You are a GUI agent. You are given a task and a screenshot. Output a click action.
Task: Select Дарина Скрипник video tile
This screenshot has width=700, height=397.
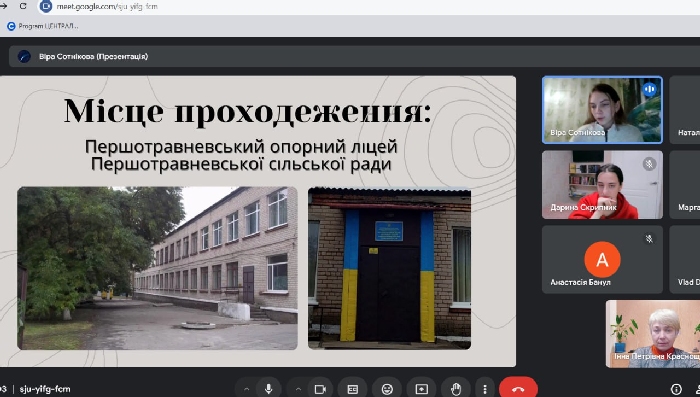tap(602, 184)
